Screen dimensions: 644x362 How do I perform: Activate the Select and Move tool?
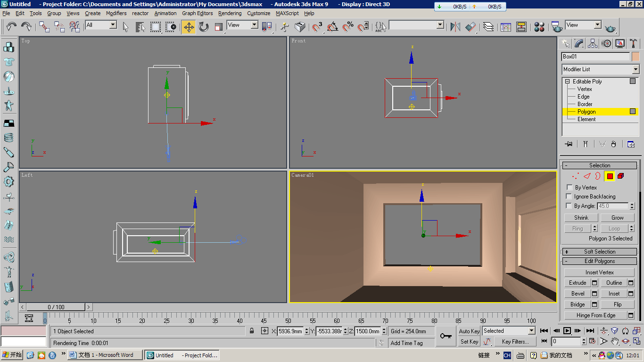[189, 26]
